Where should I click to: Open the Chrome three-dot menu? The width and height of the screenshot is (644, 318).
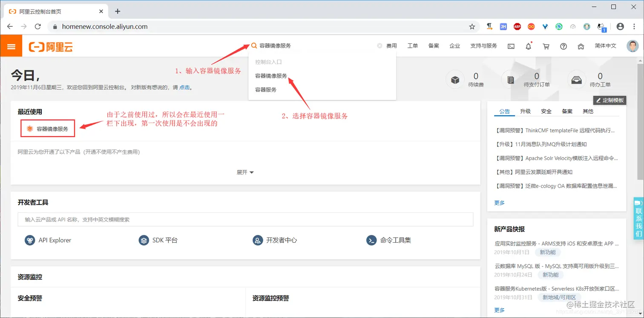(x=634, y=26)
